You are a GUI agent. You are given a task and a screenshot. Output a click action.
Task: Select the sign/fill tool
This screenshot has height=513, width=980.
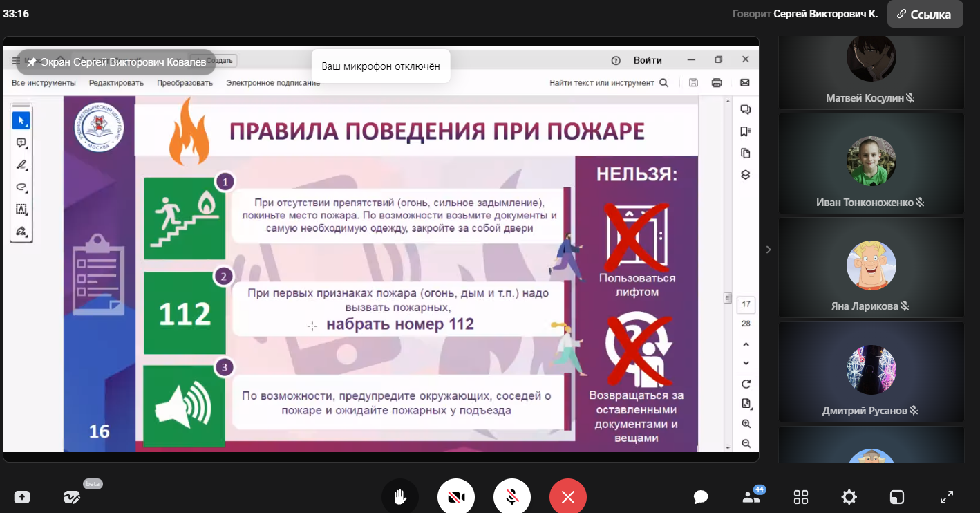coord(21,232)
